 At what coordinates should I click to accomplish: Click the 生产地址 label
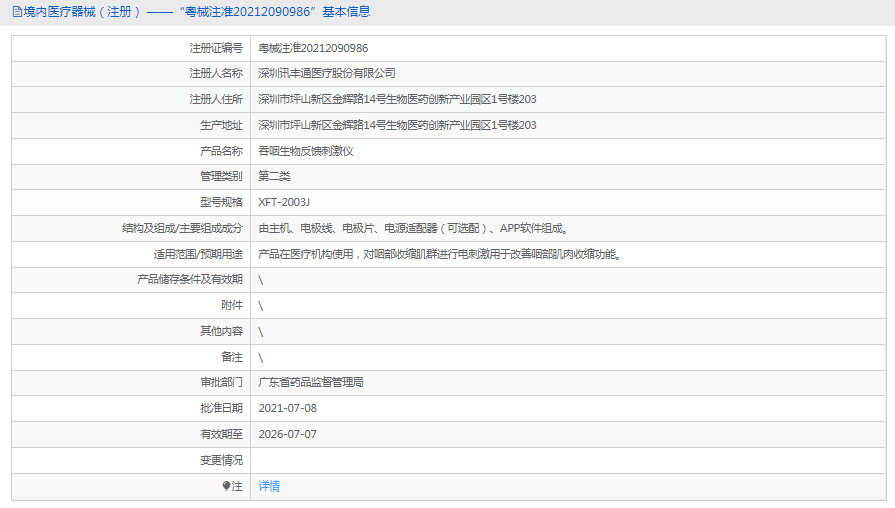coord(221,126)
